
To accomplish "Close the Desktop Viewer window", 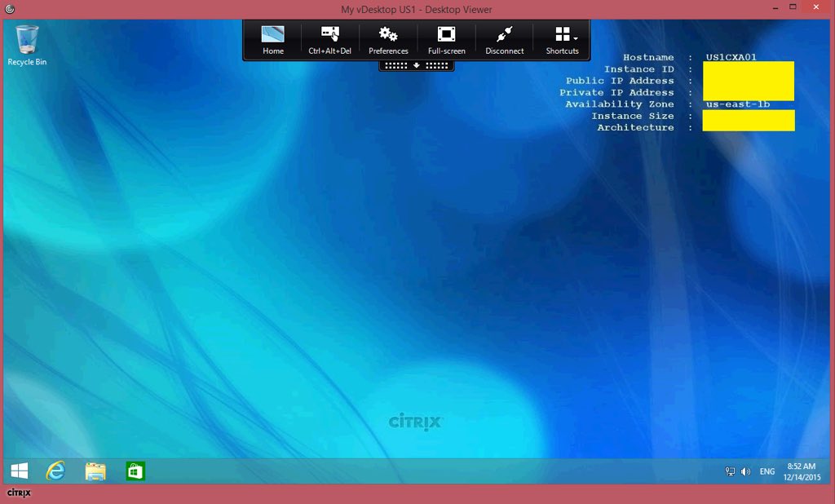I will (815, 7).
